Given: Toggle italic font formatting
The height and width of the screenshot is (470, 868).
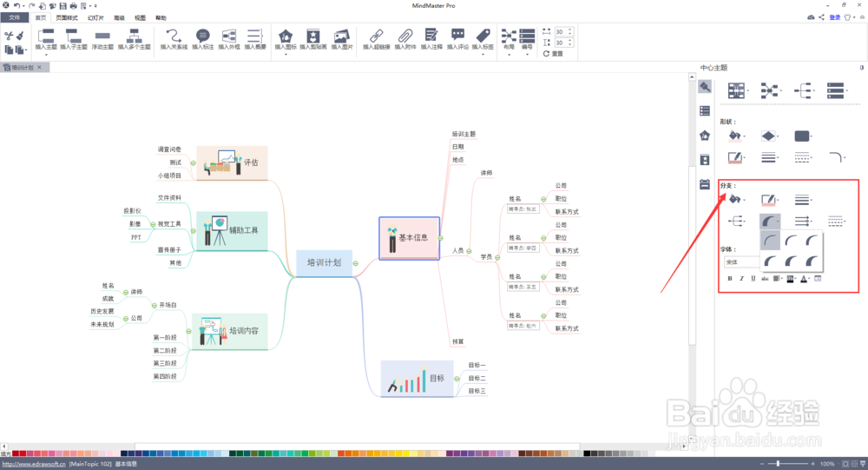Looking at the screenshot, I should click(741, 278).
